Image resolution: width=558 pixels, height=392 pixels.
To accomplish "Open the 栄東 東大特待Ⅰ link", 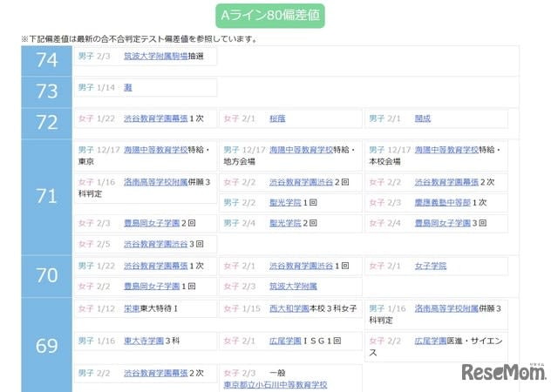I will point(132,308).
